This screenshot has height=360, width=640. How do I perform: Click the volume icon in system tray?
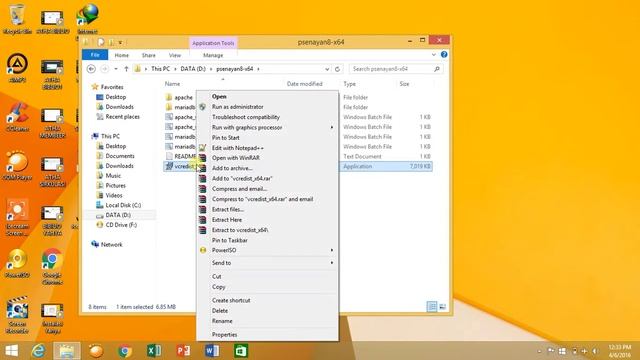click(x=596, y=351)
